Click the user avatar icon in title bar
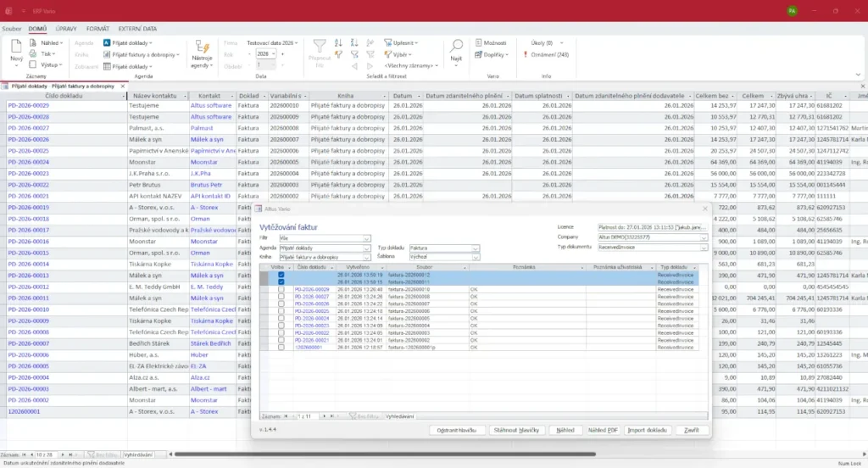This screenshot has height=468, width=868. [792, 10]
